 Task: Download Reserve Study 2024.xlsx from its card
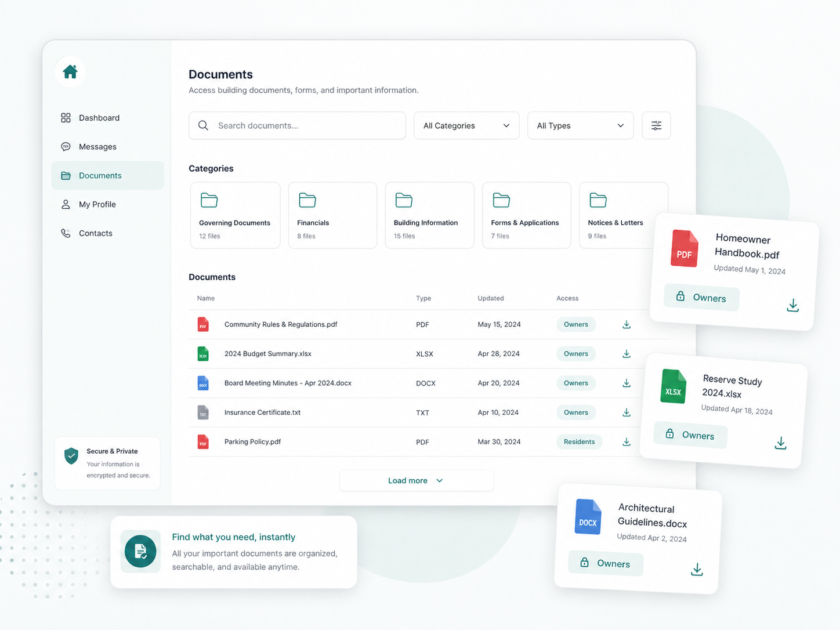[x=780, y=443]
